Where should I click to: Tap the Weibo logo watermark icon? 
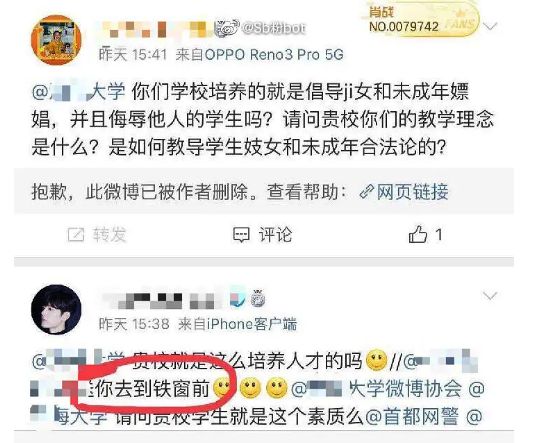pyautogui.click(x=227, y=29)
